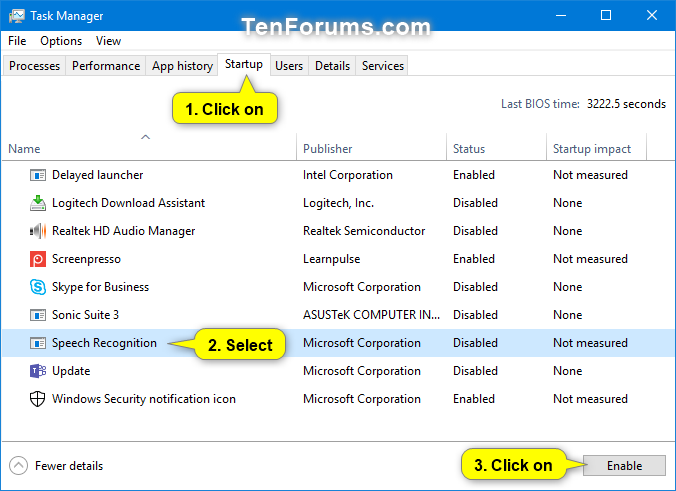The height and width of the screenshot is (491, 676).
Task: Click the Learnpulse publisher cell
Action: (x=332, y=259)
